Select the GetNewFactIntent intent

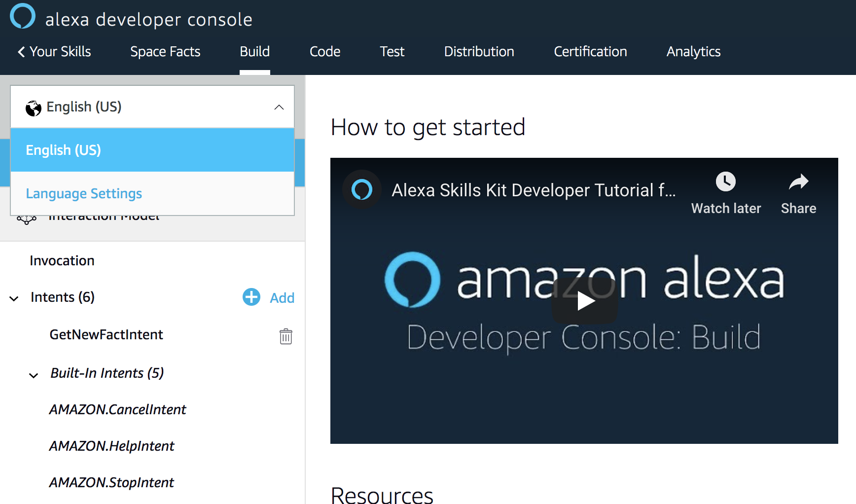coord(106,334)
